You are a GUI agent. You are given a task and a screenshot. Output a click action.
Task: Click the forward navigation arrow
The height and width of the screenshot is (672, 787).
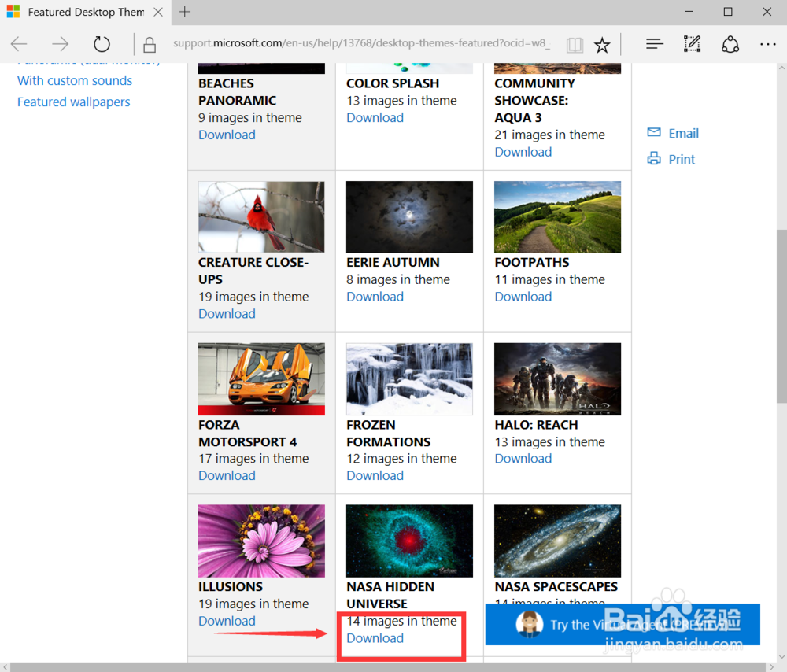click(61, 44)
